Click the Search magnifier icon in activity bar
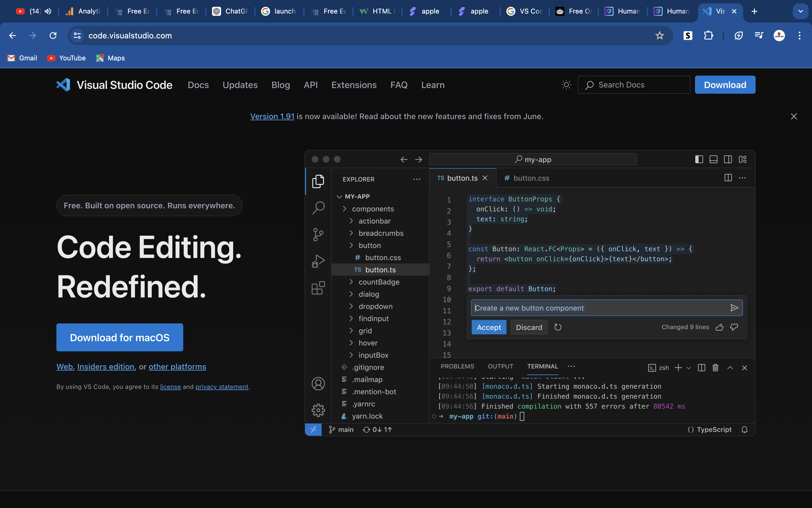This screenshot has width=812, height=508. pyautogui.click(x=318, y=208)
